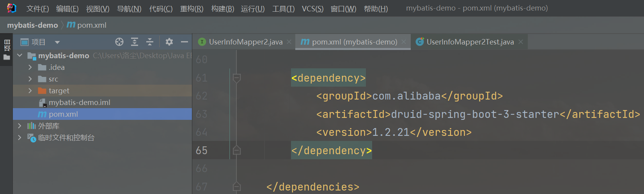Click the 临时文件和控制台 scratches icon
This screenshot has width=644, height=194.
coord(32,138)
